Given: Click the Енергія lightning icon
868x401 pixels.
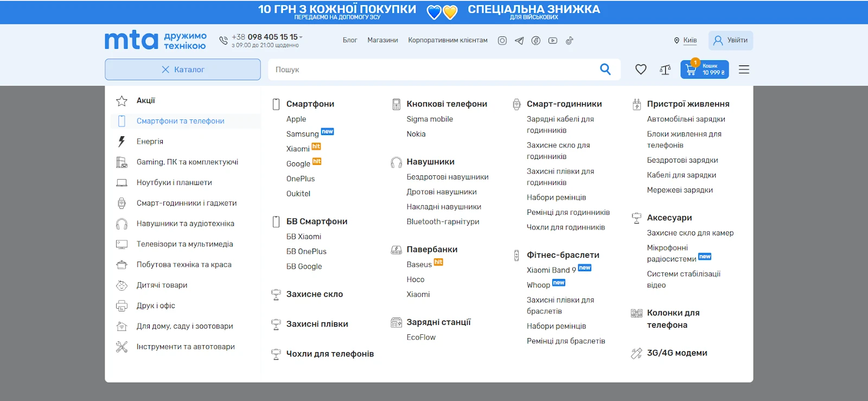Looking at the screenshot, I should point(122,142).
